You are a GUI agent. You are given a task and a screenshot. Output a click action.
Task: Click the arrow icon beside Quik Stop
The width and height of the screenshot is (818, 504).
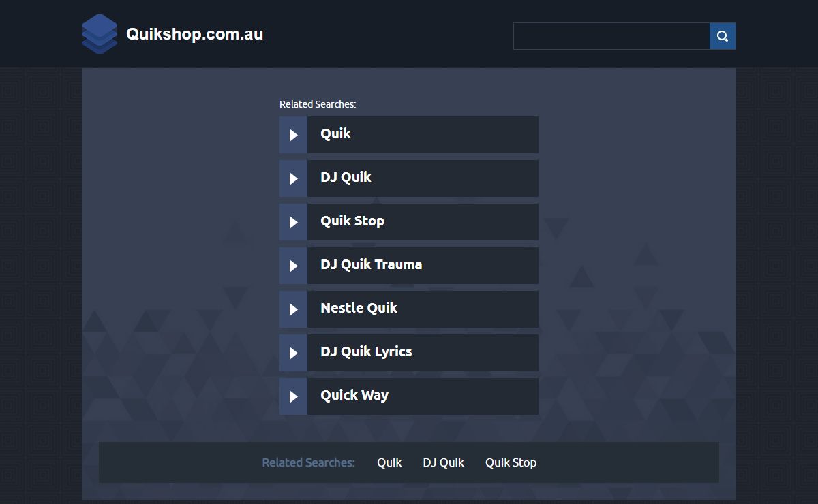tap(294, 222)
